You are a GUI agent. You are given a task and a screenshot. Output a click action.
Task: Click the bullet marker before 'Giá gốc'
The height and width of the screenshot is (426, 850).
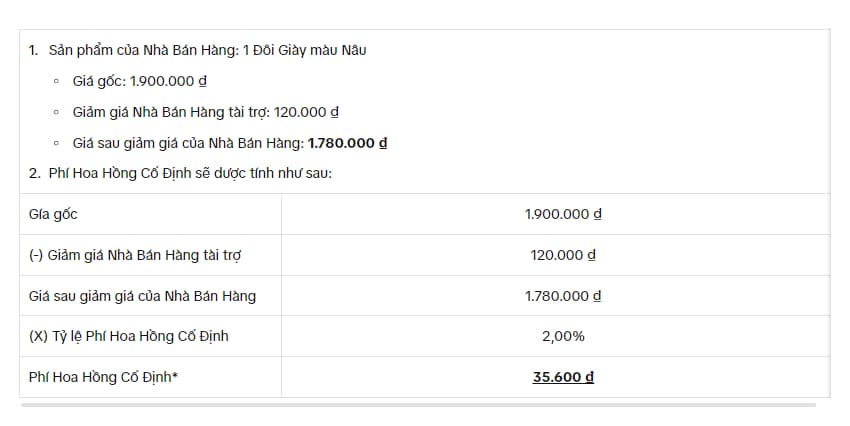point(56,81)
